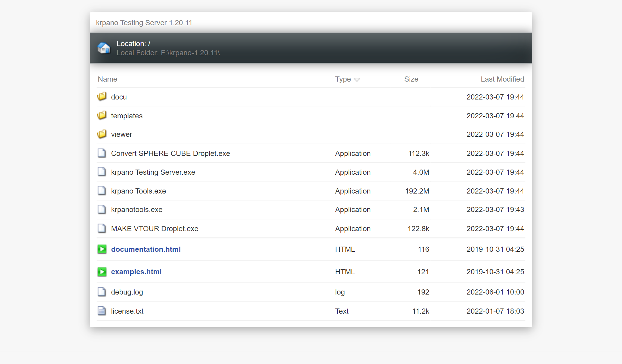Click size 192 of debug.log
Screen dimensions: 622x364
(x=423, y=292)
